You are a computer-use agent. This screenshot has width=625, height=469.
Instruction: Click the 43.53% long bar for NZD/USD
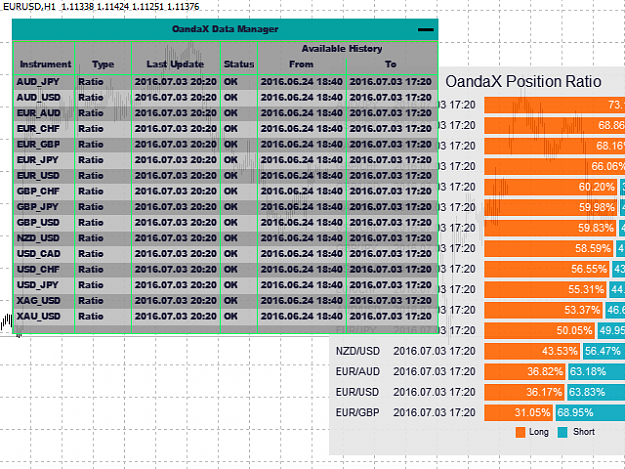[x=532, y=351]
